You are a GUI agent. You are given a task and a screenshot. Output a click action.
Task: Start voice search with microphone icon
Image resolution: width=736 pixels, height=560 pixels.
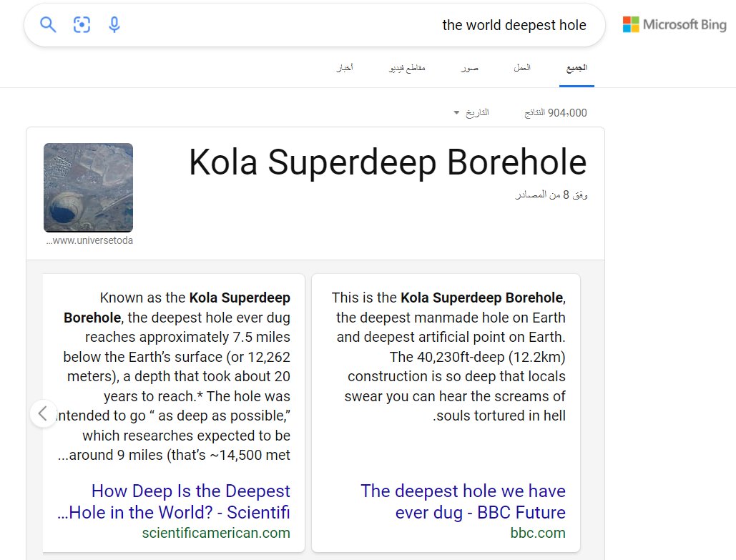(x=114, y=24)
